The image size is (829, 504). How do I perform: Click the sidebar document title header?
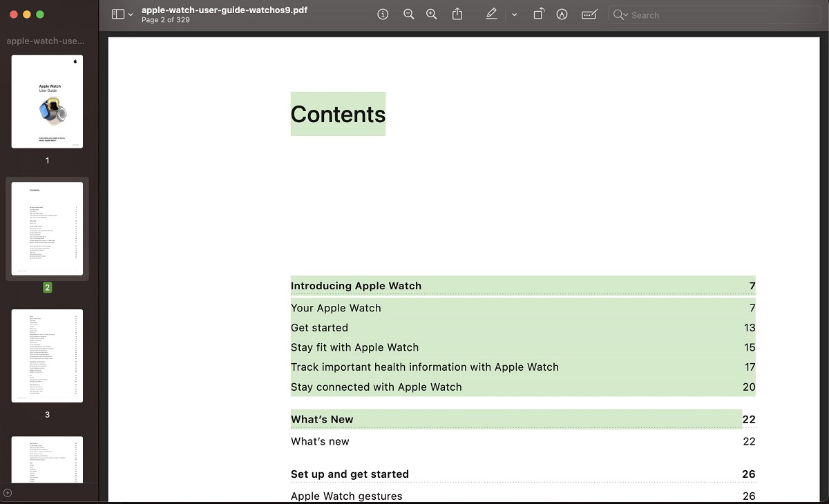coord(46,41)
